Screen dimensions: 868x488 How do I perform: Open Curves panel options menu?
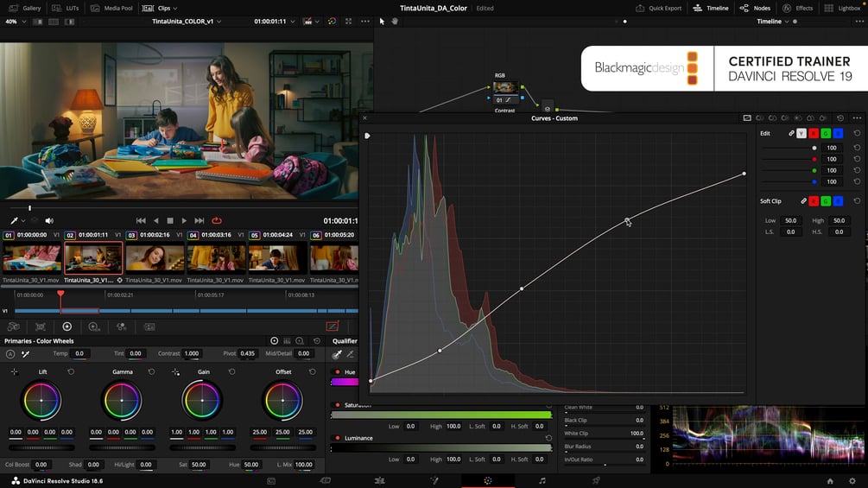pos(857,117)
